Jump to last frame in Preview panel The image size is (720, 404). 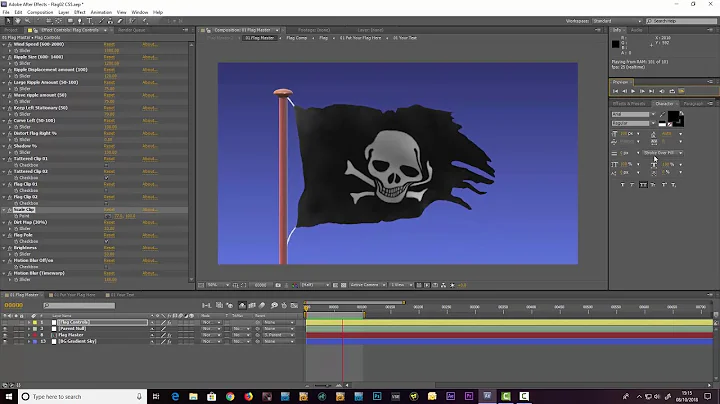(651, 91)
